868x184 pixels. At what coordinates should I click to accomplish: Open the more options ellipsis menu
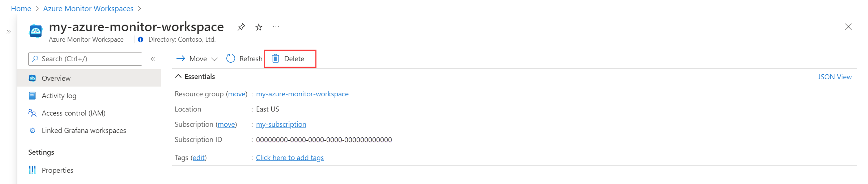tap(276, 27)
